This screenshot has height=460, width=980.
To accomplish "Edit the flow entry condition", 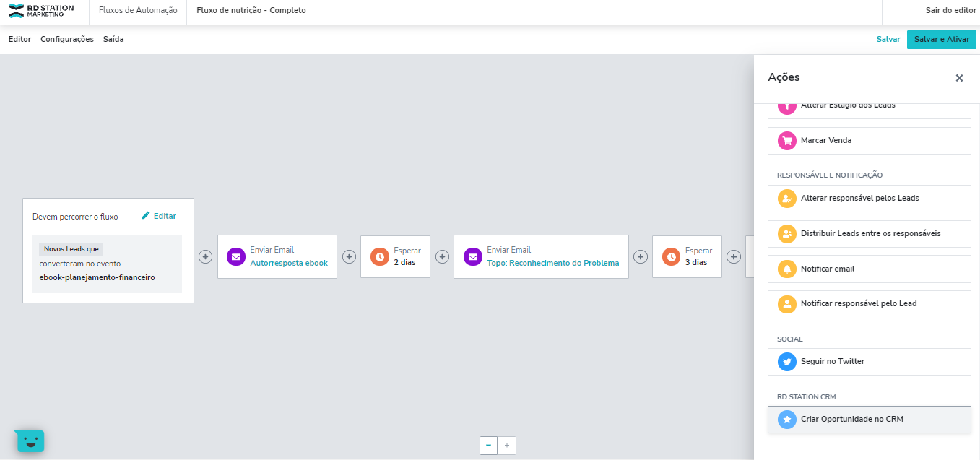I will 159,216.
